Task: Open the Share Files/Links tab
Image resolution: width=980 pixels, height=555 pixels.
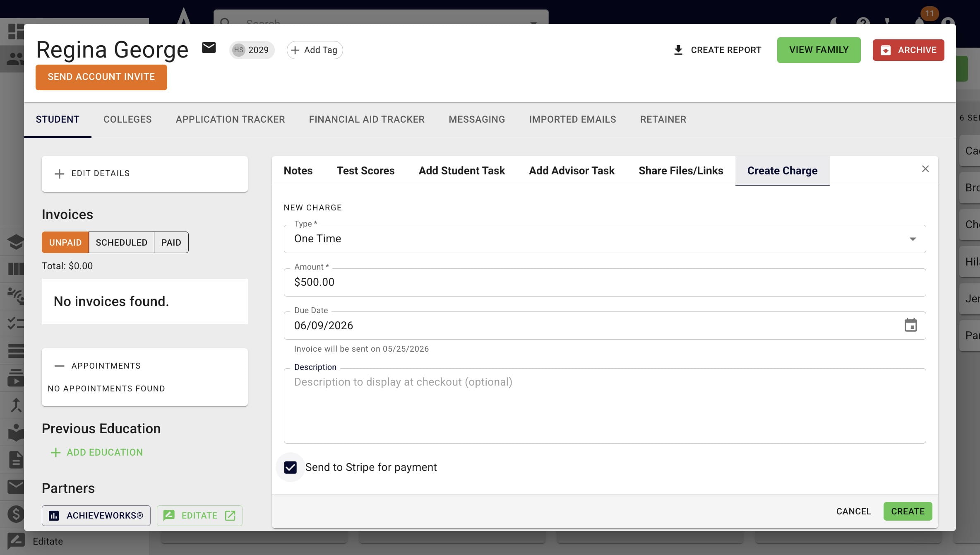Action: click(681, 171)
